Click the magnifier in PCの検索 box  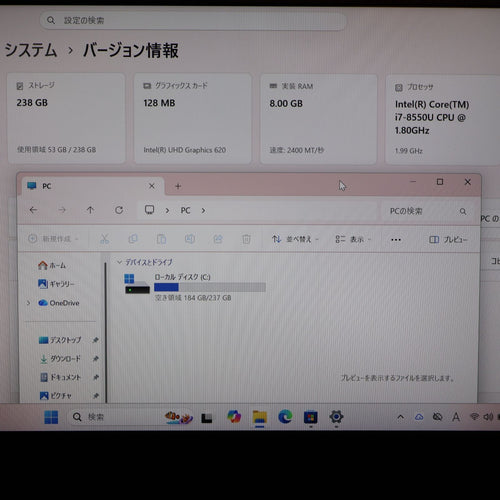coord(463,211)
